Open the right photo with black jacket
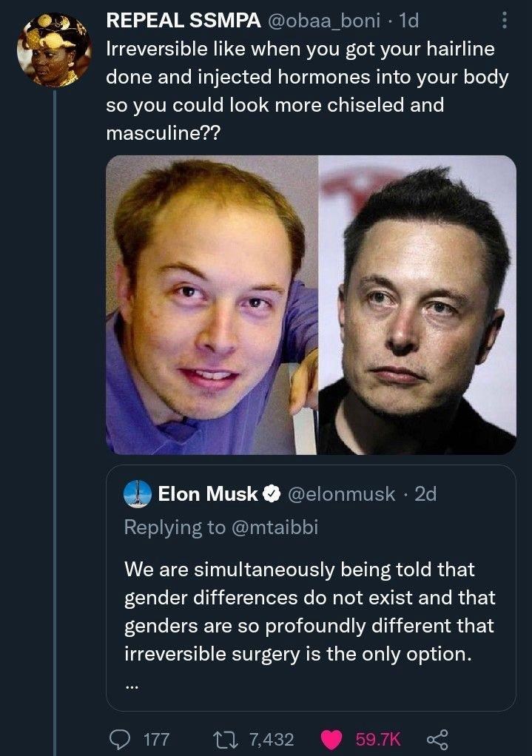 click(417, 305)
